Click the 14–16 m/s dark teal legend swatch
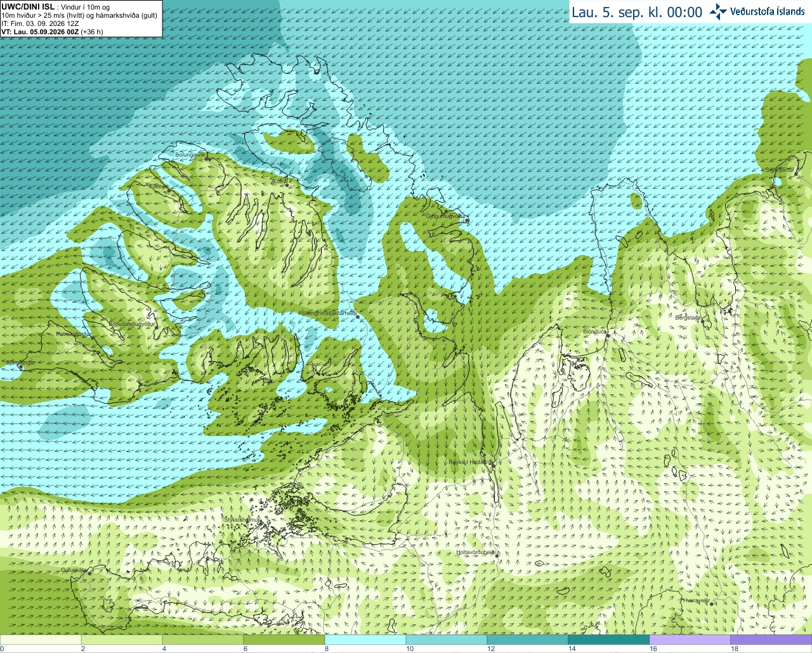The image size is (812, 653). [x=609, y=640]
